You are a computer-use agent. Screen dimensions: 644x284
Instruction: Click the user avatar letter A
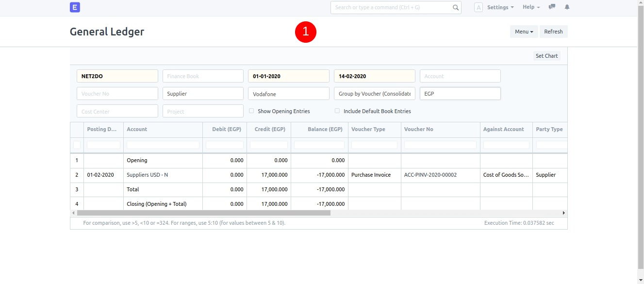point(479,7)
